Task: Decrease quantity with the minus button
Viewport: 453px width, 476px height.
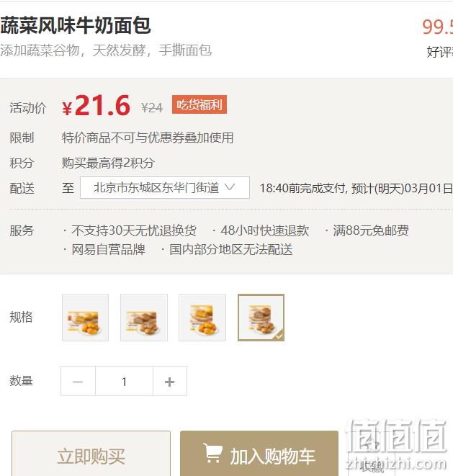Action: (x=78, y=381)
